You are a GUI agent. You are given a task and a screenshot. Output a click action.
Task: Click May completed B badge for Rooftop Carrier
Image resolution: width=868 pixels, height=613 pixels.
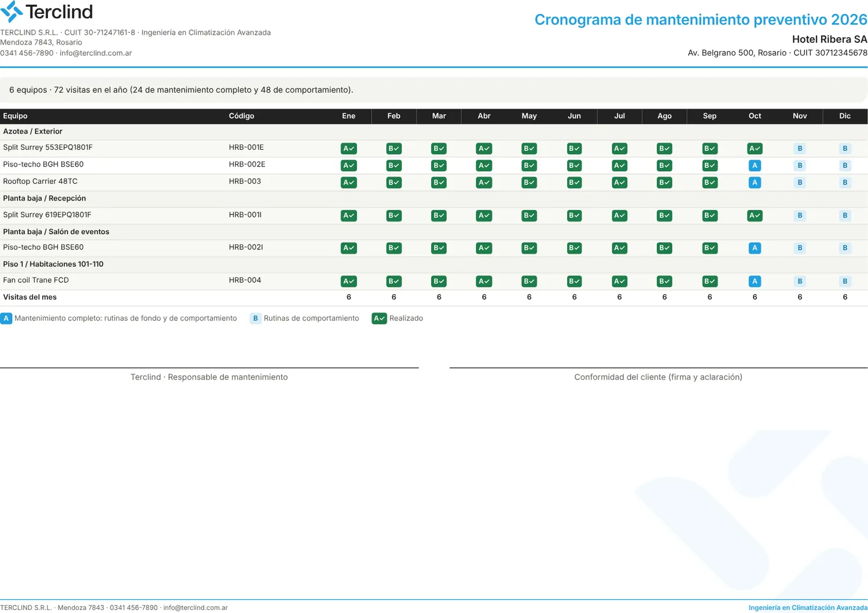pyautogui.click(x=529, y=182)
